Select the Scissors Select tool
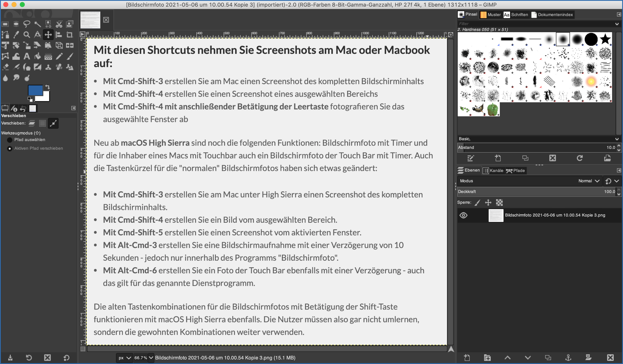This screenshot has width=623, height=364. [x=59, y=24]
